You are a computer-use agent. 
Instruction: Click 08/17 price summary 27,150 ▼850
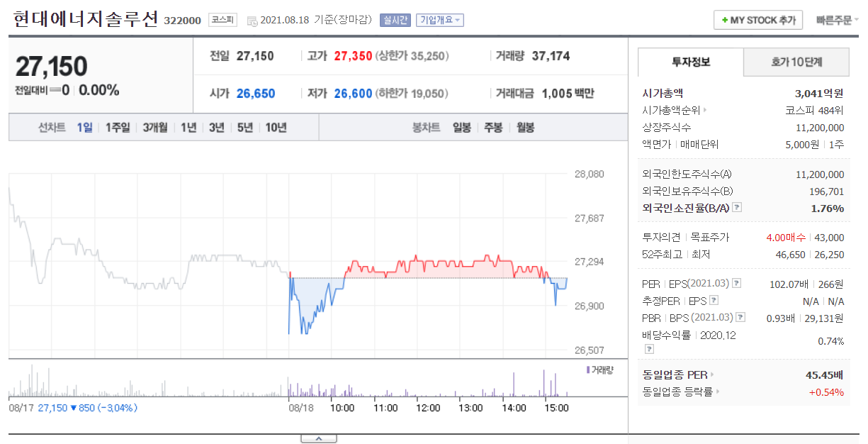point(88,408)
